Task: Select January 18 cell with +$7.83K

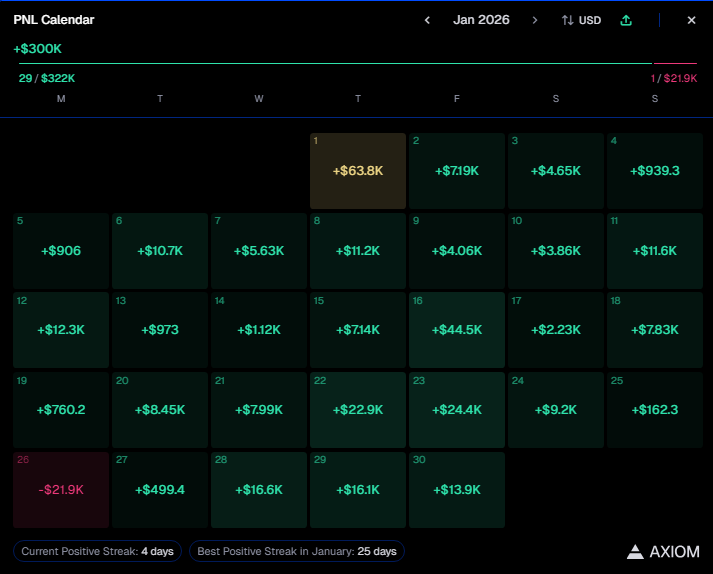Action: (655, 330)
